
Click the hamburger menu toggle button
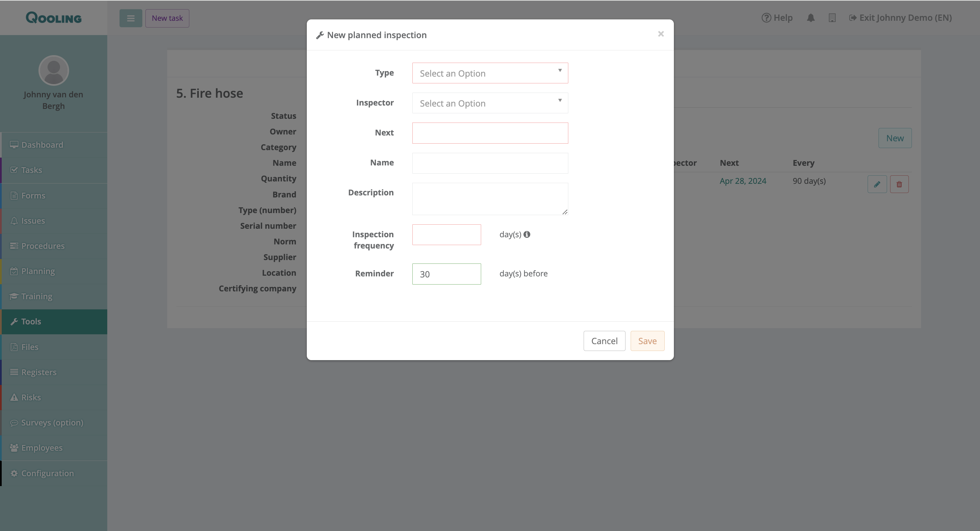130,18
